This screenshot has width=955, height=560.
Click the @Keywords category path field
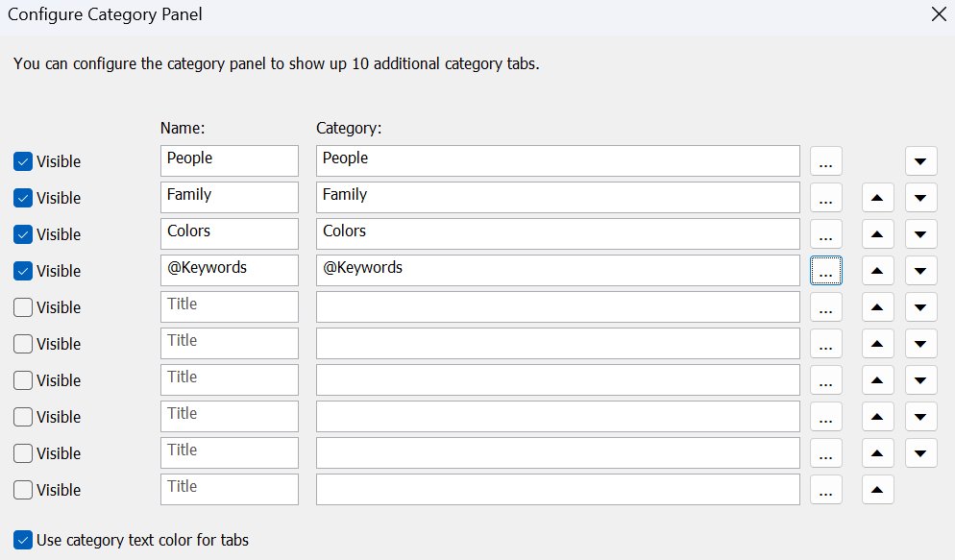[x=558, y=270]
